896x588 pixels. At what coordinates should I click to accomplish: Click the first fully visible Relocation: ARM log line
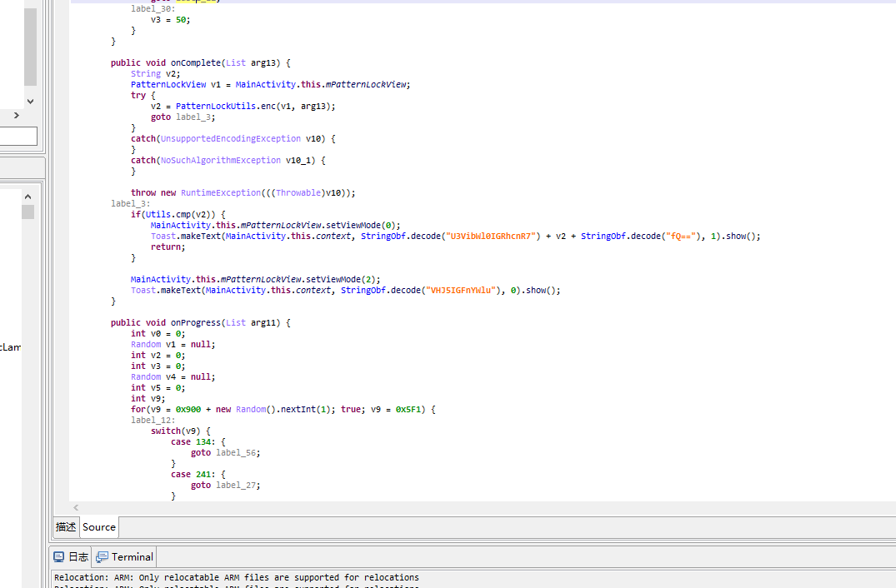(237, 578)
